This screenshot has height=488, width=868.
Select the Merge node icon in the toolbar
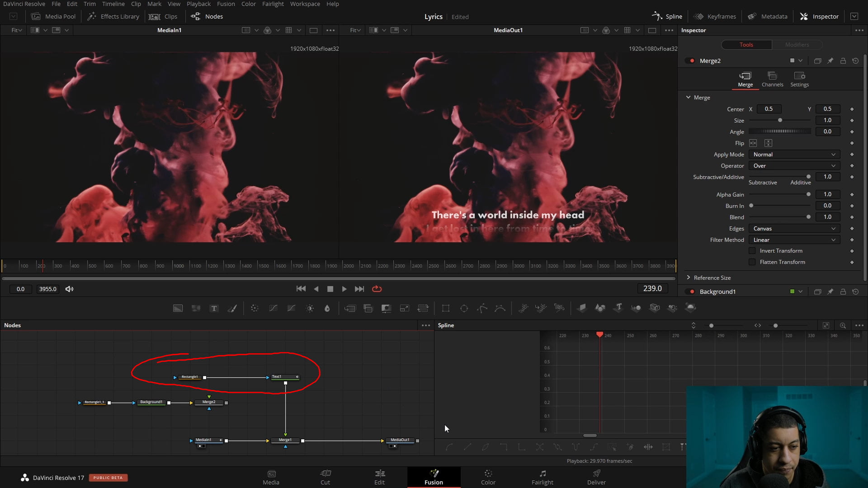pyautogui.click(x=350, y=308)
